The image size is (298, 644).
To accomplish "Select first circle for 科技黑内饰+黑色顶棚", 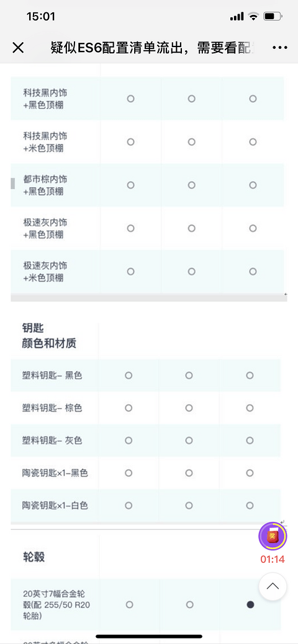I will point(130,99).
